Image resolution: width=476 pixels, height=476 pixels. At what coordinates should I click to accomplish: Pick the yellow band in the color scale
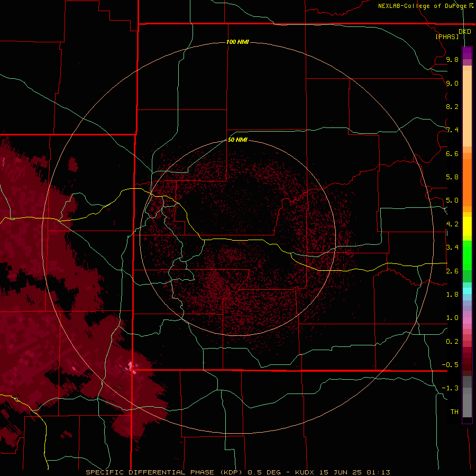(467, 226)
